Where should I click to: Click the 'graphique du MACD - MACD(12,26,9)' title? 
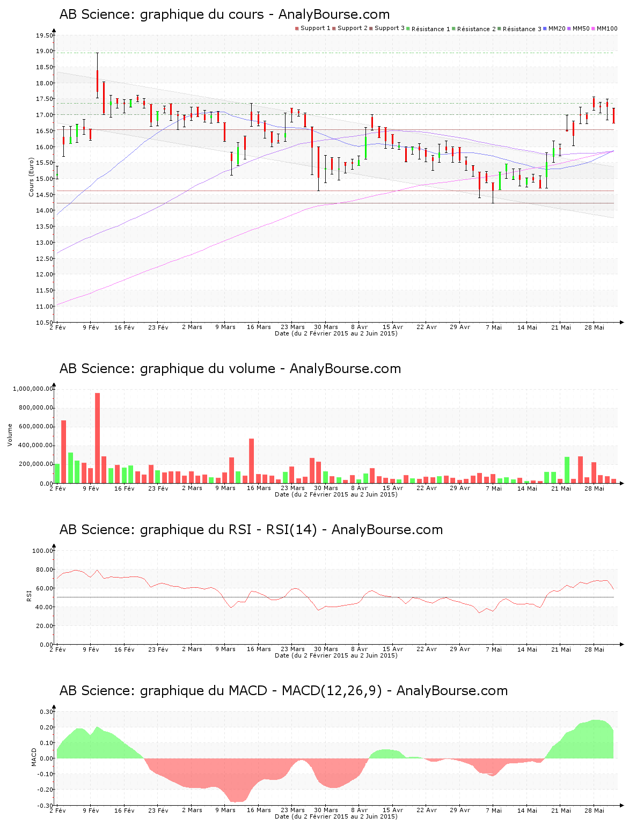click(283, 691)
